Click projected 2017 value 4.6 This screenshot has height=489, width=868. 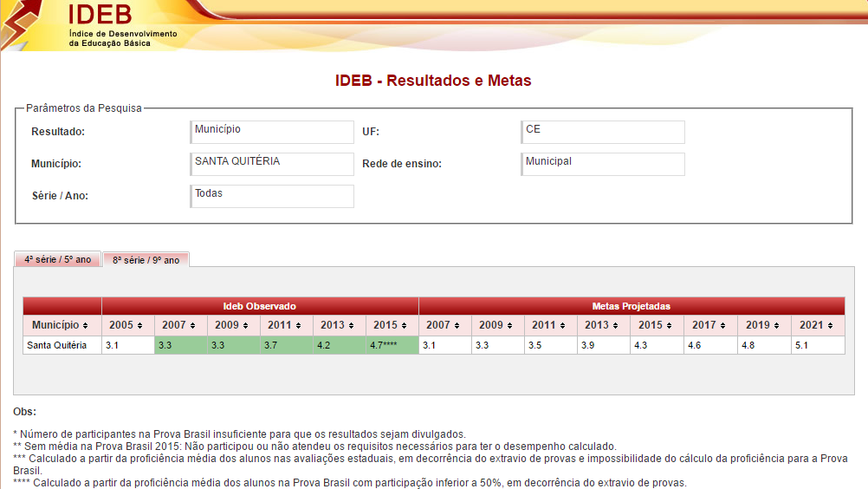click(711, 345)
